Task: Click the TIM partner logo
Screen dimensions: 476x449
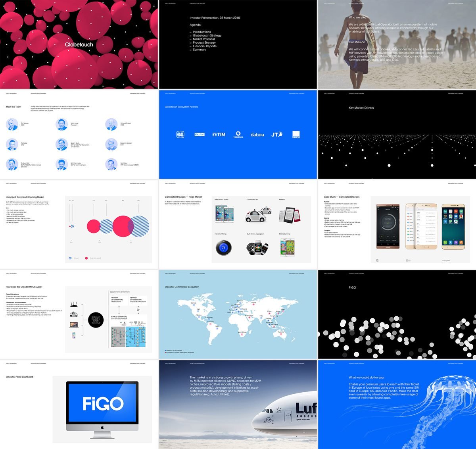Action: (219, 135)
